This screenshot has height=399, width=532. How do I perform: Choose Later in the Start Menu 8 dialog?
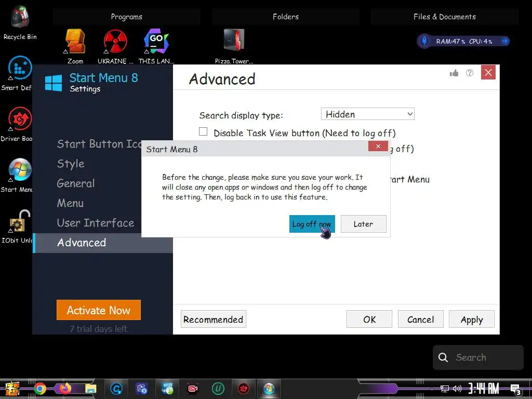[363, 224]
